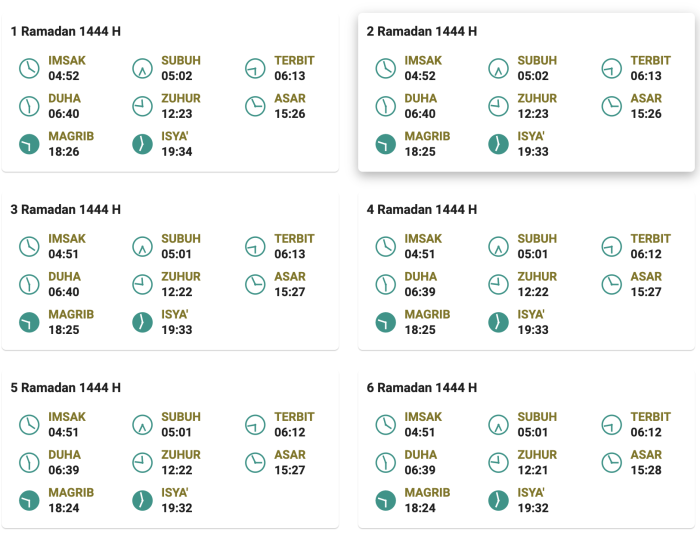The height and width of the screenshot is (538, 700).
Task: Click the Asar clock icon in 6 Ramadan card
Action: (612, 462)
